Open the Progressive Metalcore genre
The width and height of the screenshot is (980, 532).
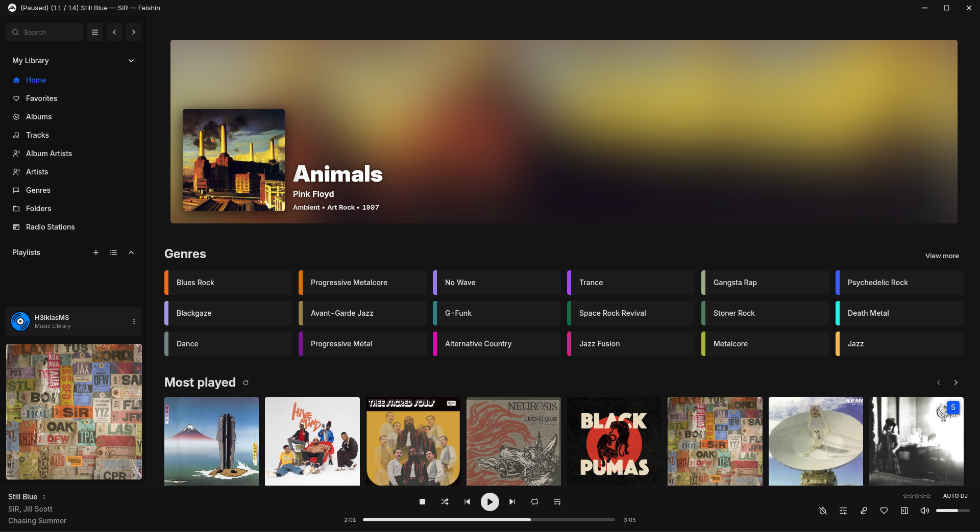click(x=362, y=283)
